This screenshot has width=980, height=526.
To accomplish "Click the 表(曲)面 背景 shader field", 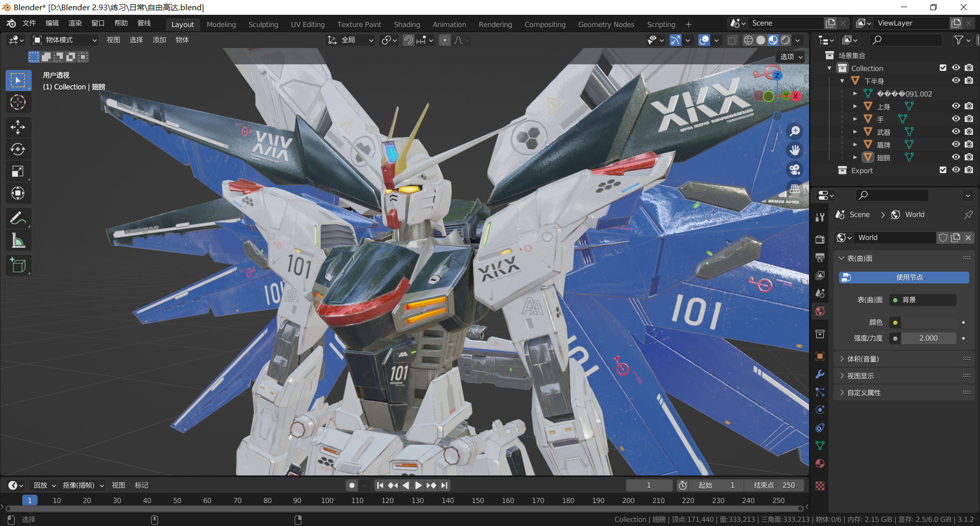I will point(923,300).
